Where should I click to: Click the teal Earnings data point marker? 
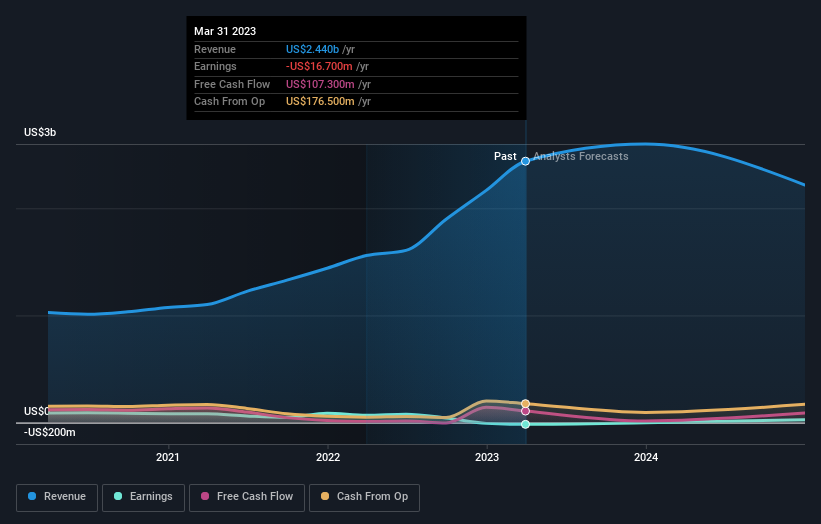(525, 425)
